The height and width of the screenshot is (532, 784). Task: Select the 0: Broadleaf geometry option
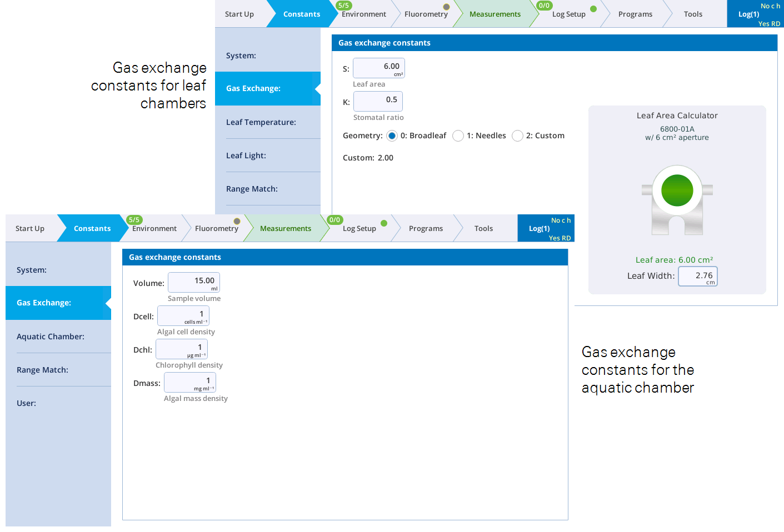click(x=392, y=136)
